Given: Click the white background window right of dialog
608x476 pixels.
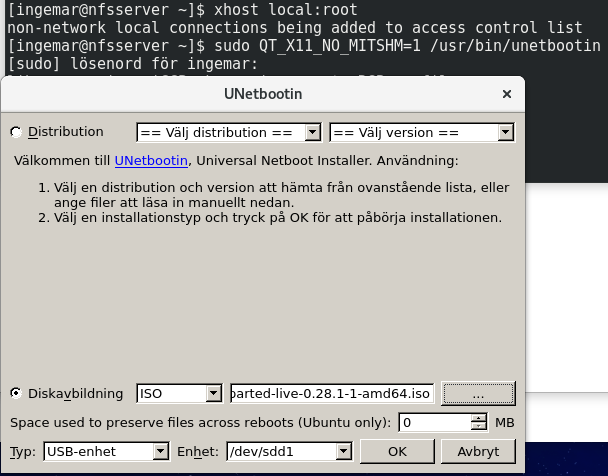Looking at the screenshot, I should [x=565, y=300].
